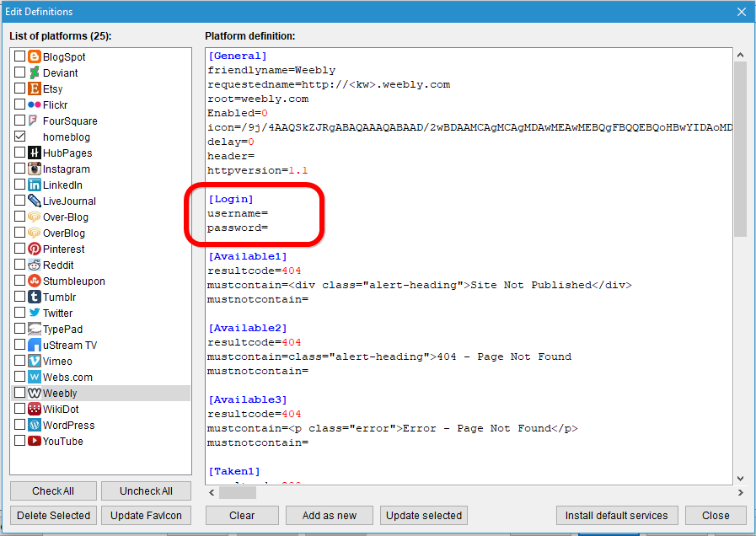This screenshot has width=756, height=536.
Task: Click the [Taken1] section header
Action: (234, 471)
